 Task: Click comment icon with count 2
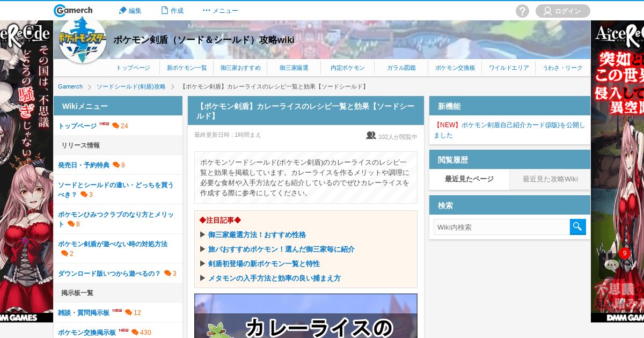(x=64, y=253)
